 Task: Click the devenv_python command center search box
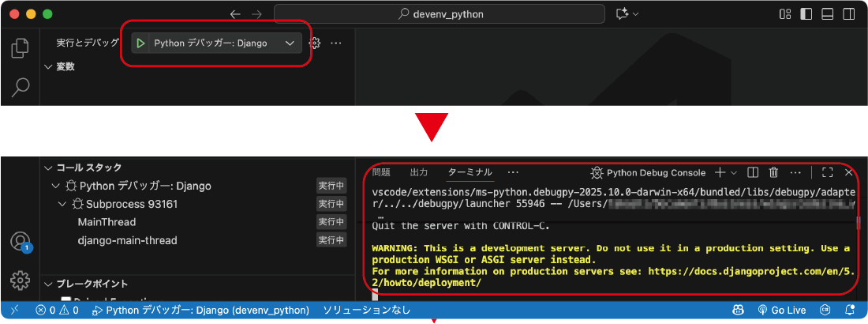(x=439, y=14)
